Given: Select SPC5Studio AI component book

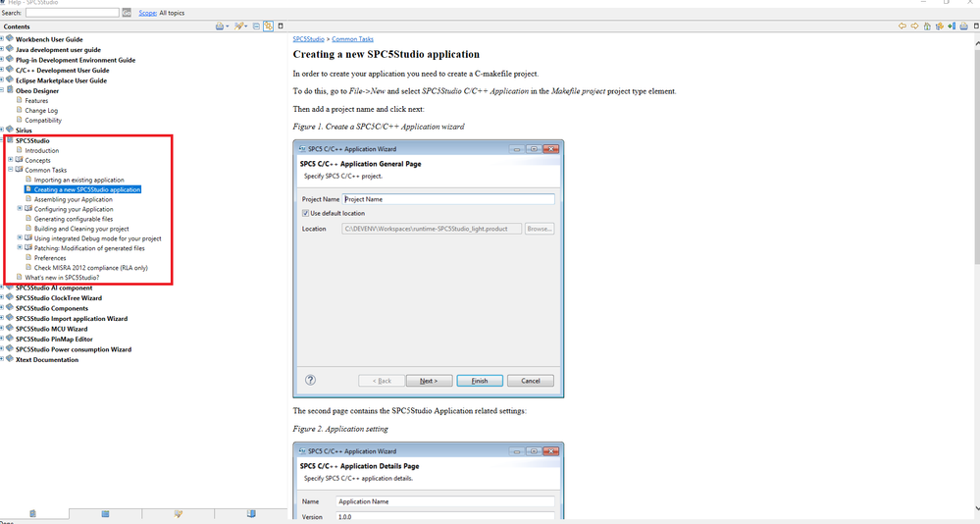Looking at the screenshot, I should point(54,288).
